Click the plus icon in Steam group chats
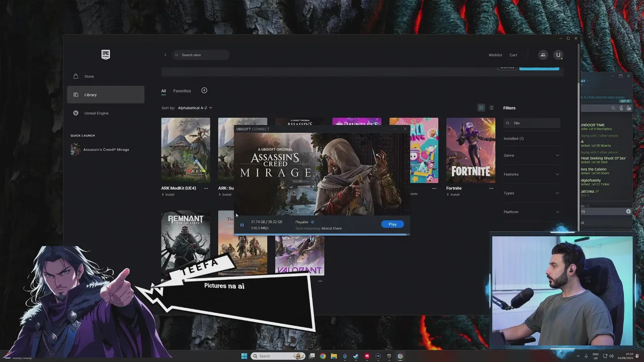644x362 pixels. click(628, 211)
